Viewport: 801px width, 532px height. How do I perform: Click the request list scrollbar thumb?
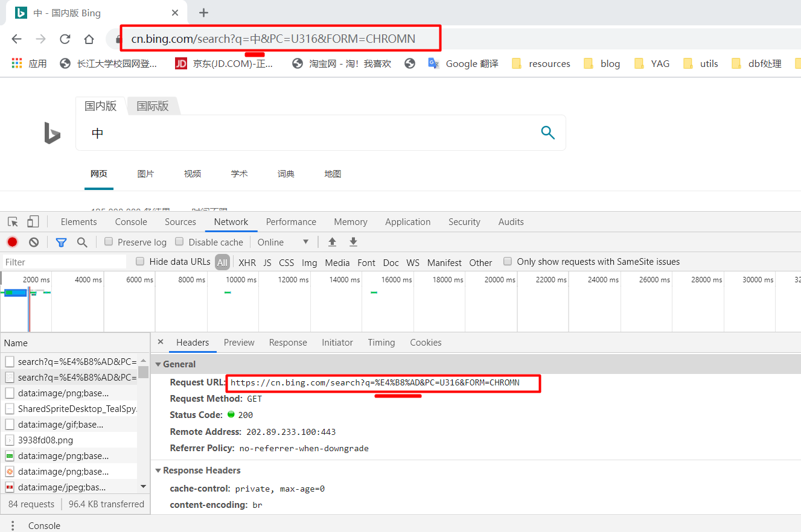point(143,372)
